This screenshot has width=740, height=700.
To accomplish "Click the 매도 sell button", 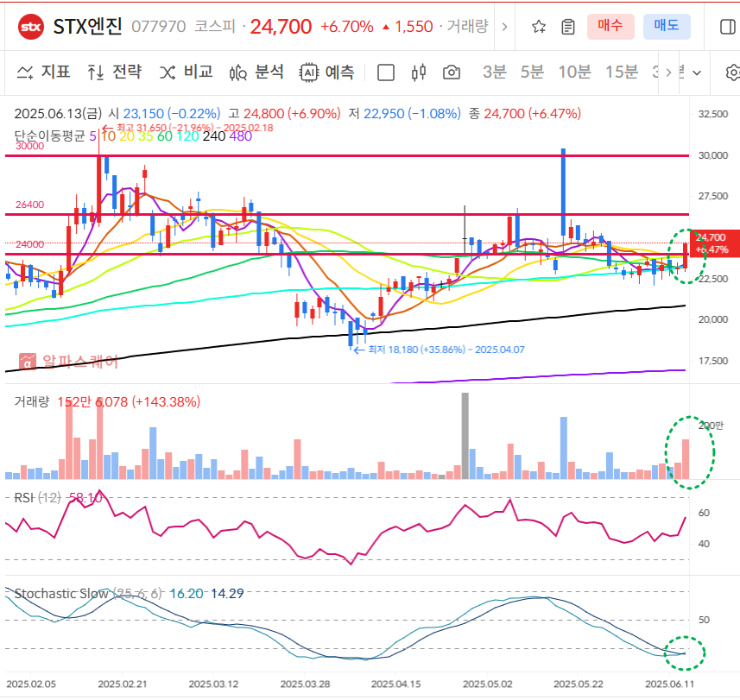I will coord(666,25).
